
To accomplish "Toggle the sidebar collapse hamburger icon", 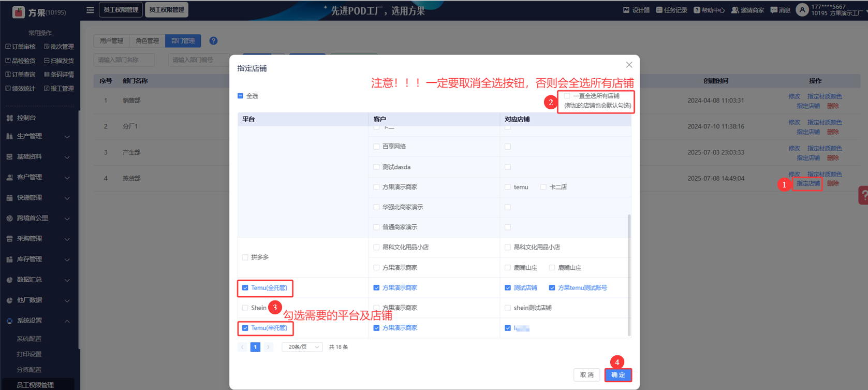I will 90,10.
